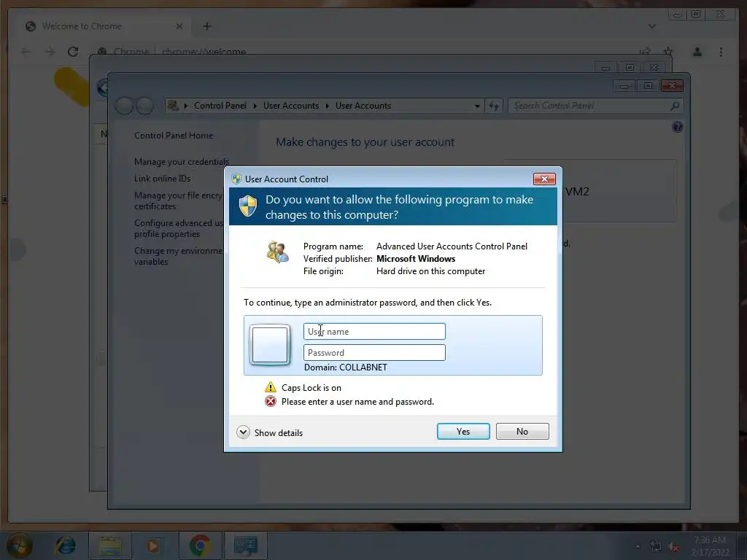Show hidden system tray icons
The width and height of the screenshot is (747, 560).
(x=638, y=547)
